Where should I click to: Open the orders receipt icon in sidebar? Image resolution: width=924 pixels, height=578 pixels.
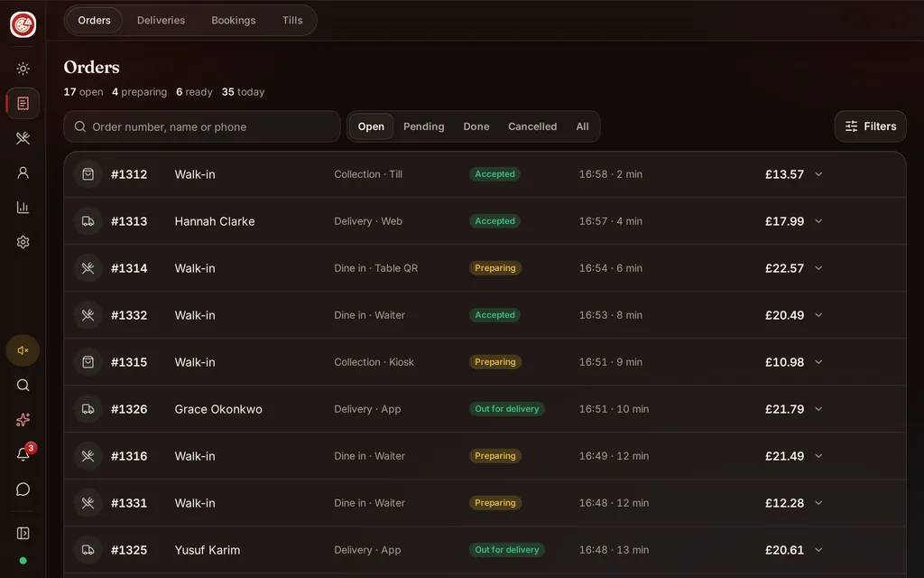(23, 103)
